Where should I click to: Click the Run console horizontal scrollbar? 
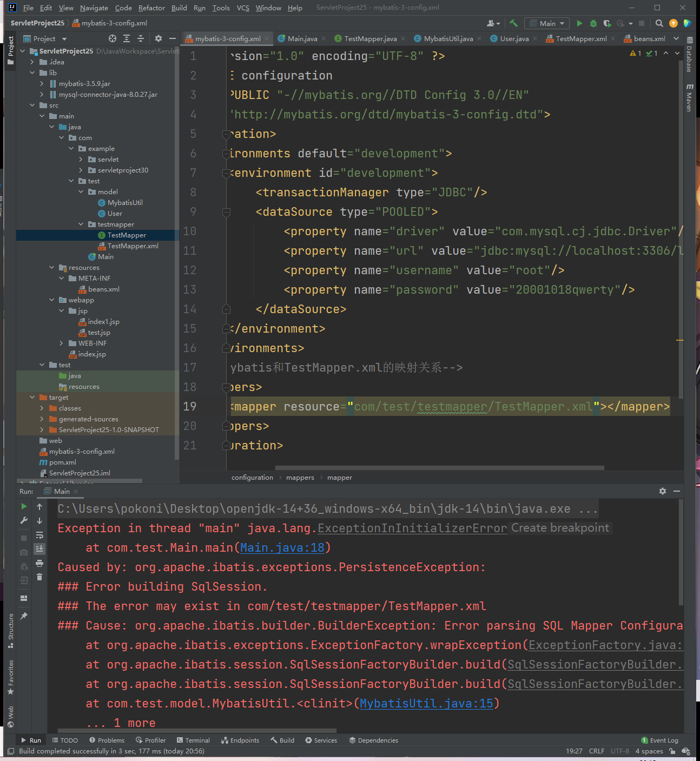197,730
